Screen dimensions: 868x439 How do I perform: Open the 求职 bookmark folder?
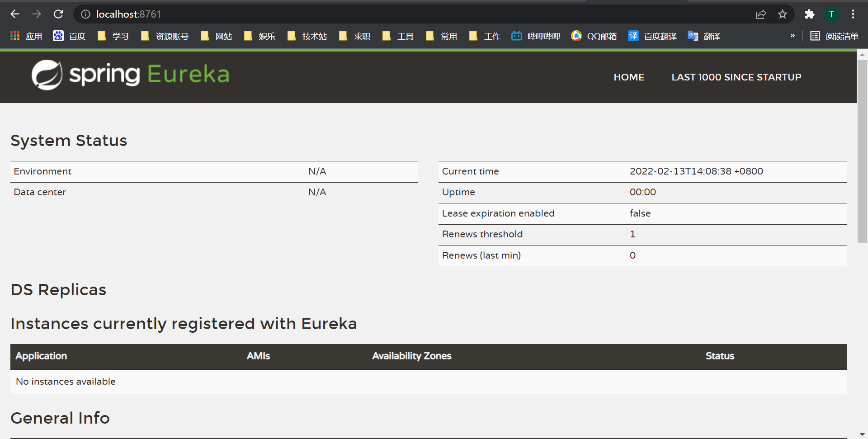[x=354, y=36]
